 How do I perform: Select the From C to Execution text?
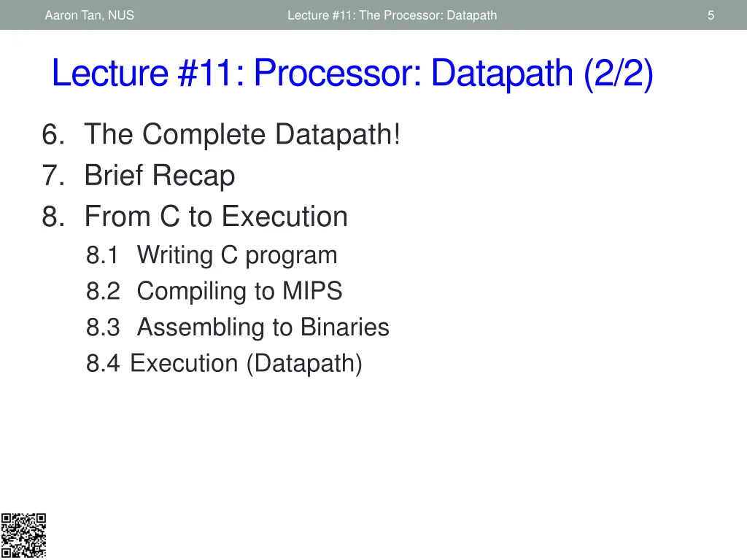tap(216, 217)
